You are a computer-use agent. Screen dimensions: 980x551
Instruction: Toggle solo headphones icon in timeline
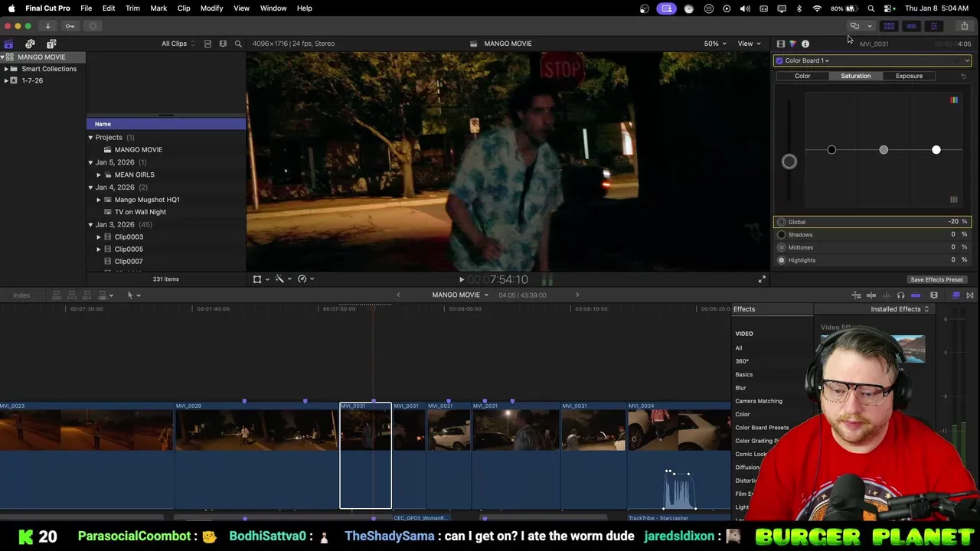(x=900, y=295)
